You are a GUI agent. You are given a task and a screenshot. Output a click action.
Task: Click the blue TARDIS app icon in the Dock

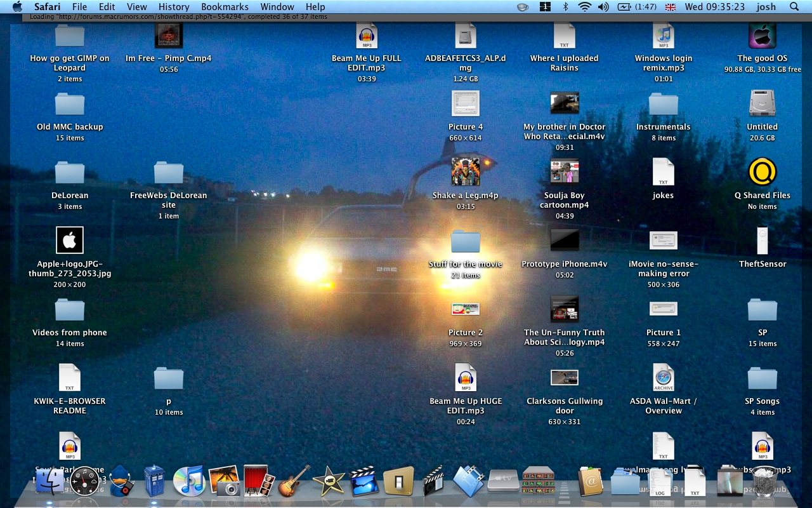point(154,483)
